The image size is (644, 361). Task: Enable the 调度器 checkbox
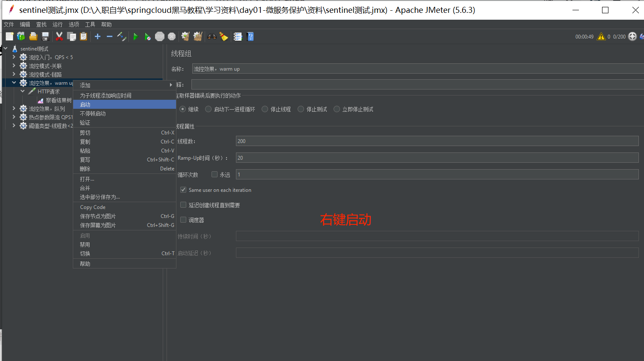point(183,220)
